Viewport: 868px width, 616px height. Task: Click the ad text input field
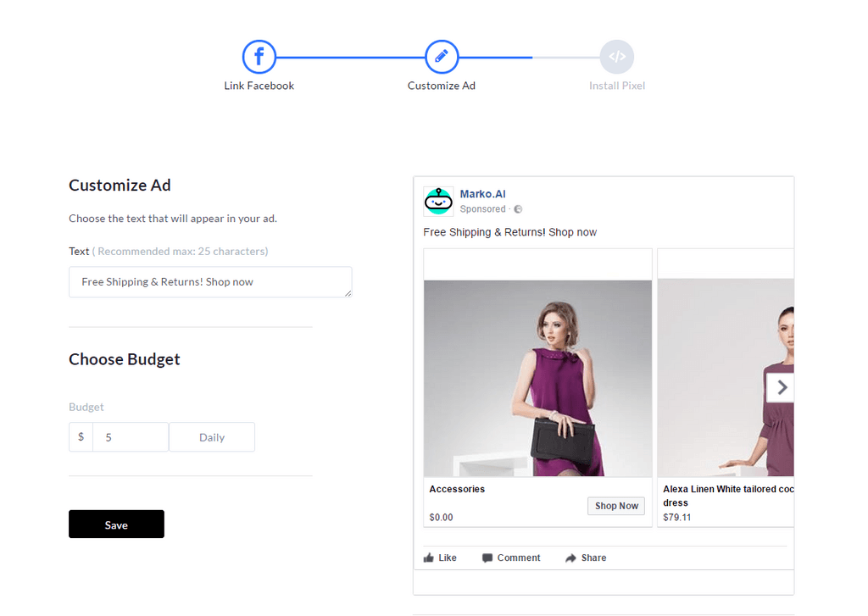(210, 281)
